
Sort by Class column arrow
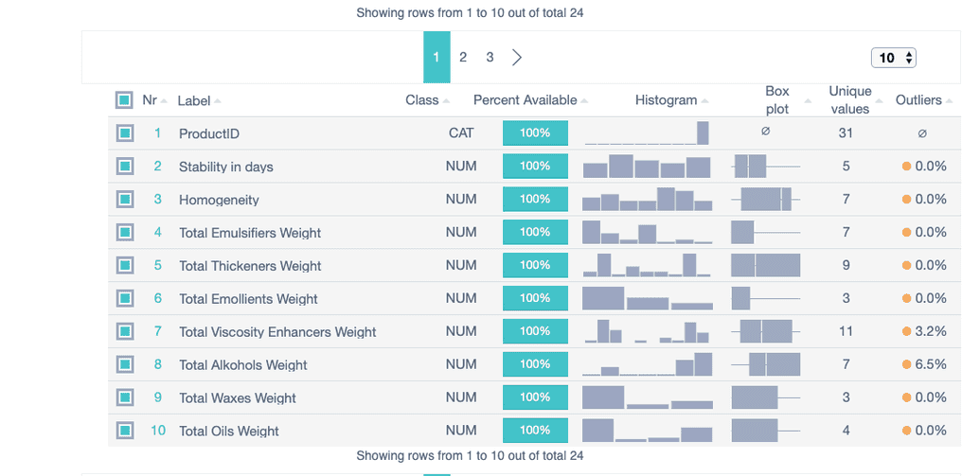tap(446, 101)
